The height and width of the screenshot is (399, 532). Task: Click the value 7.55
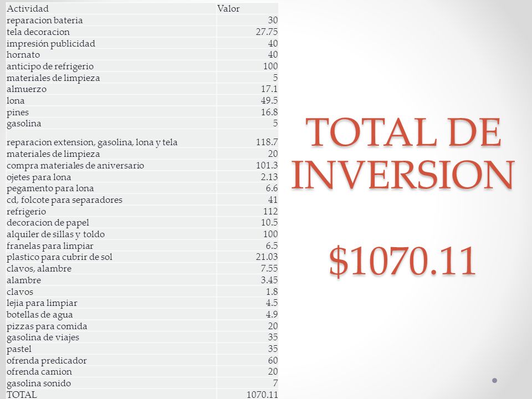coord(269,268)
